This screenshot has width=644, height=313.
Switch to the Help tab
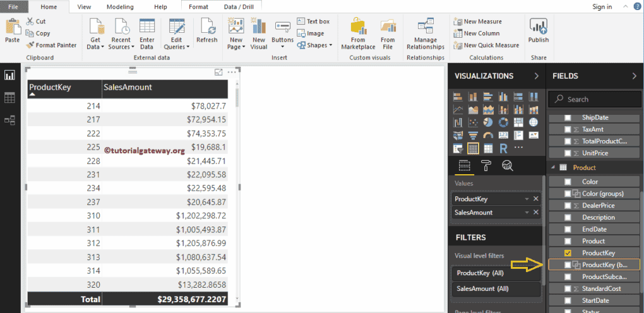pyautogui.click(x=160, y=6)
